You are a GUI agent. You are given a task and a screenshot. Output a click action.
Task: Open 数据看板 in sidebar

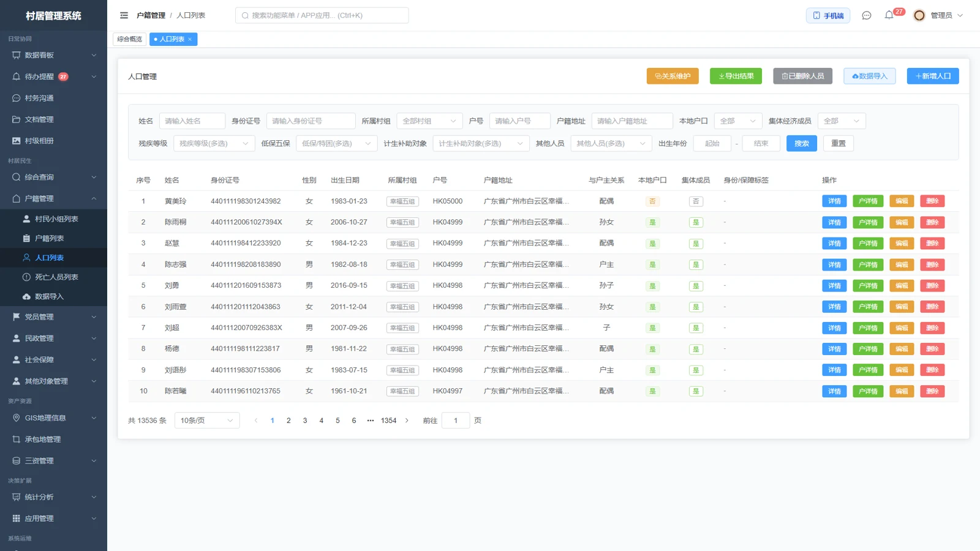53,55
